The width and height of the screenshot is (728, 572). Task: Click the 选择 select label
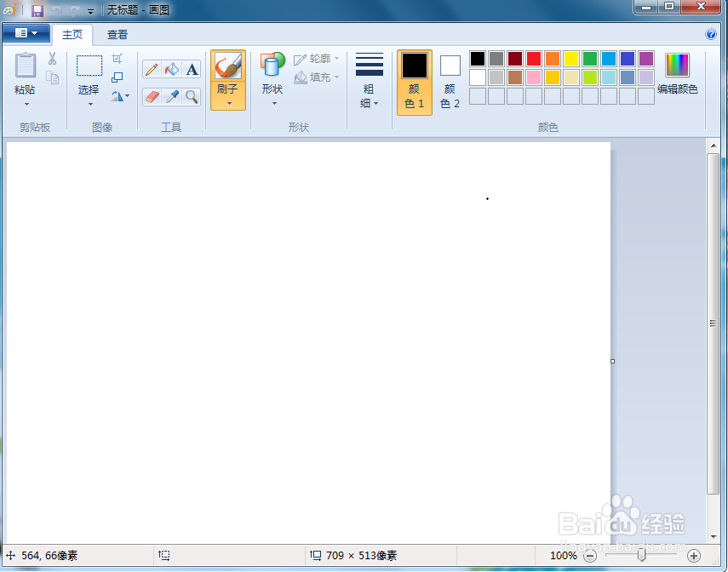[x=89, y=89]
